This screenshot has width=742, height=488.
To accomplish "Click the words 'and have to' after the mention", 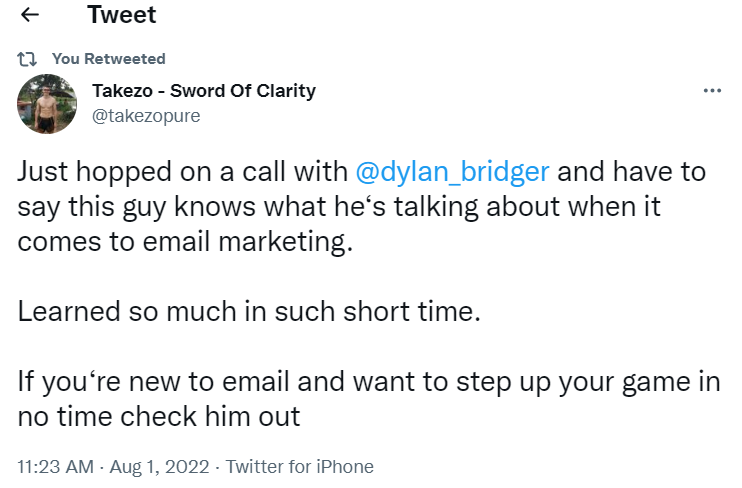I will (632, 171).
